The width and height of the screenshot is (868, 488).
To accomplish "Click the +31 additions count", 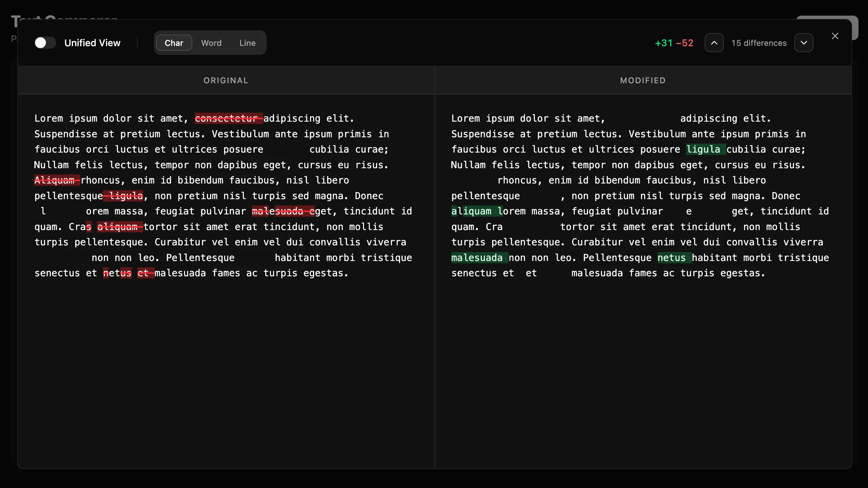I will (664, 43).
